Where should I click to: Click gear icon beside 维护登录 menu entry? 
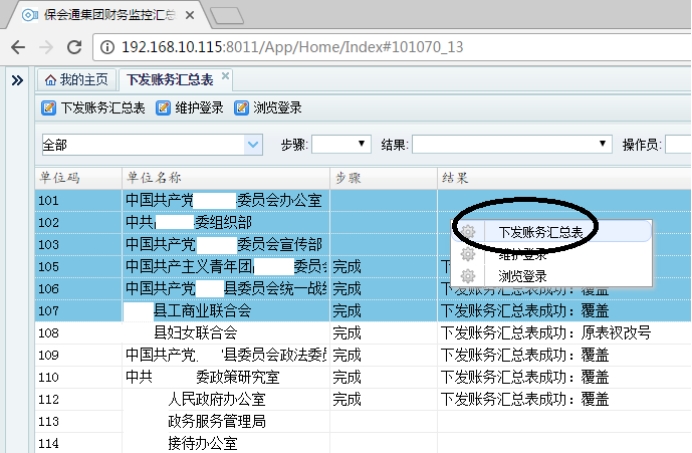468,254
